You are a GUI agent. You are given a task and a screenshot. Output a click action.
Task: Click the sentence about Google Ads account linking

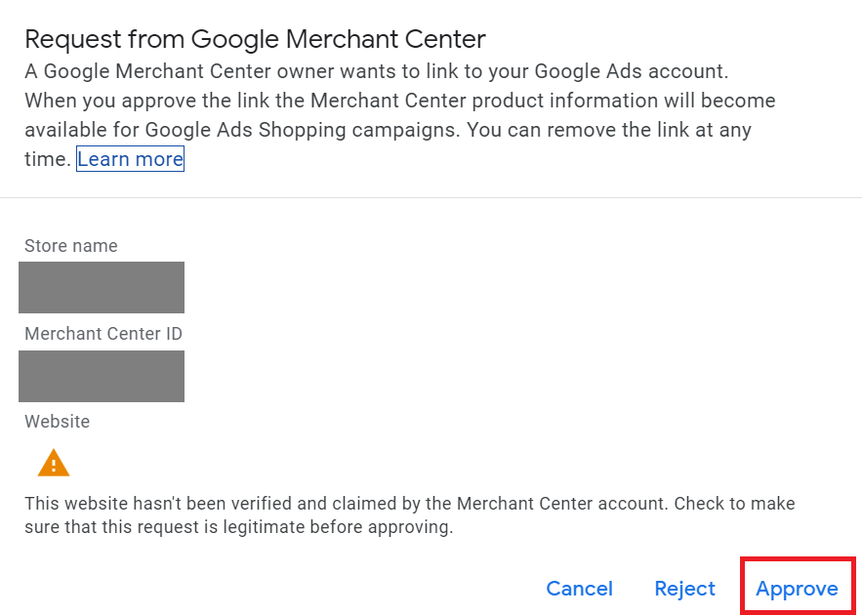pos(377,71)
